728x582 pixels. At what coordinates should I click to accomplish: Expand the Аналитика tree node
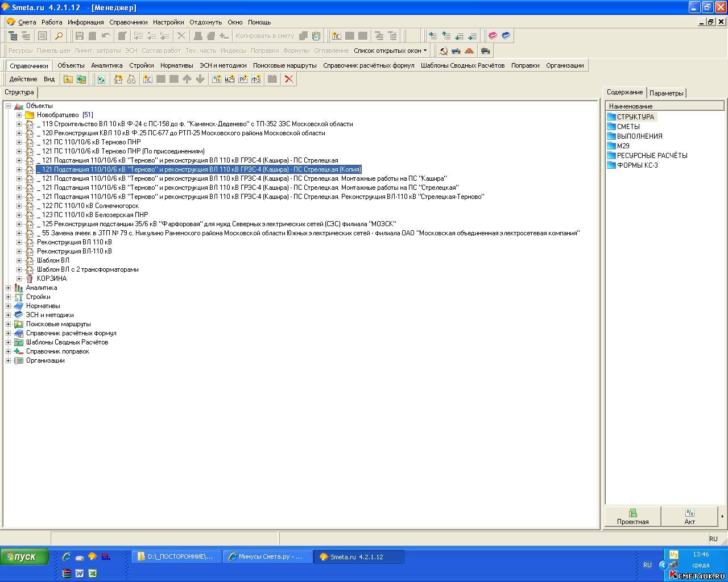point(9,288)
